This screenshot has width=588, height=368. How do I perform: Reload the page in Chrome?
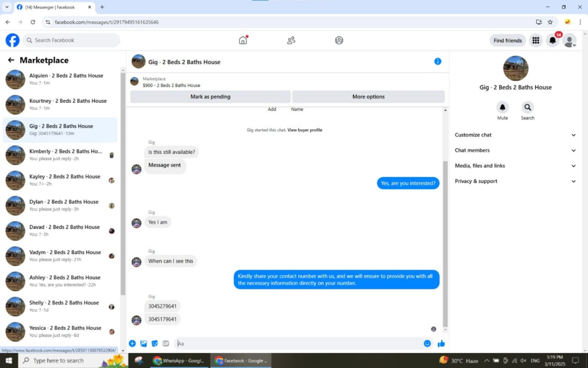(x=33, y=22)
